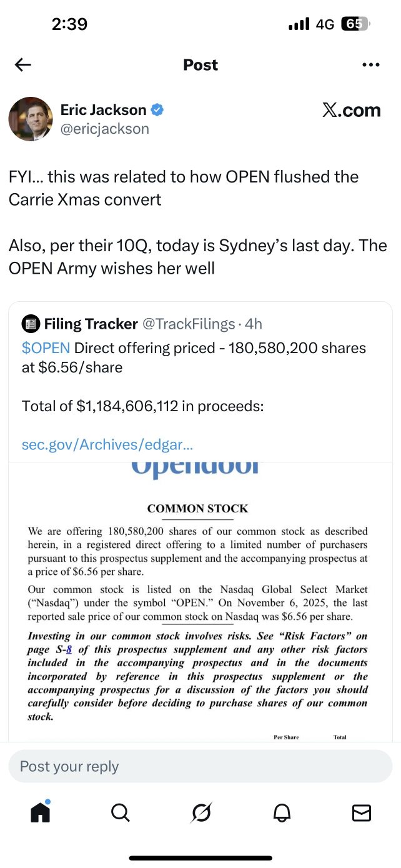Tap the blue verified badge
401x868 pixels.
click(x=157, y=110)
